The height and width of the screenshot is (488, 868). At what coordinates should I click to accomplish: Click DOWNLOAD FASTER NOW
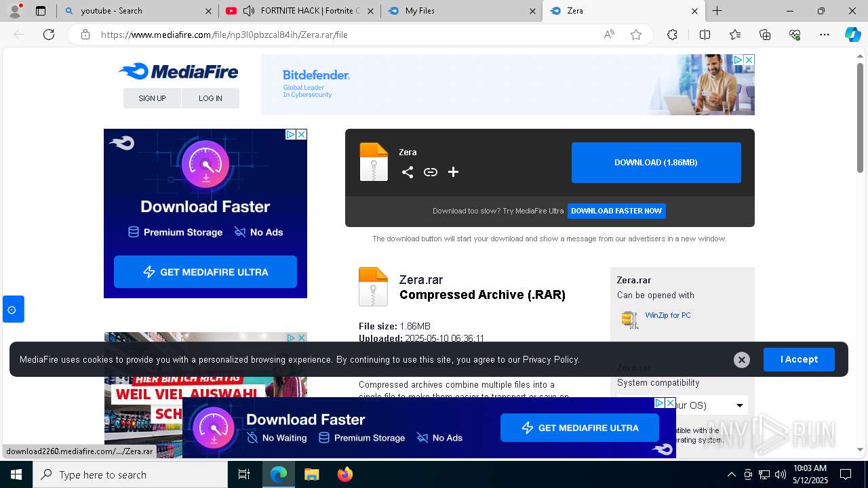(x=616, y=211)
